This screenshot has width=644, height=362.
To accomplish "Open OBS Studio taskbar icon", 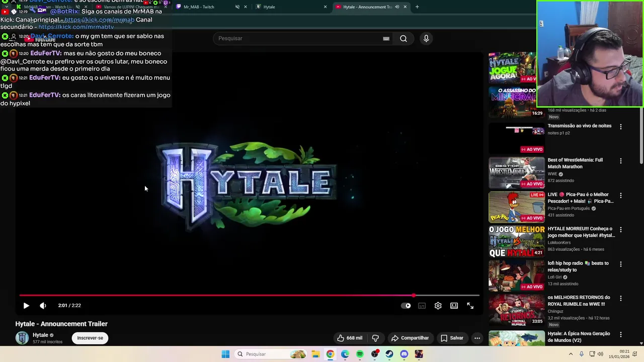I will point(374,354).
